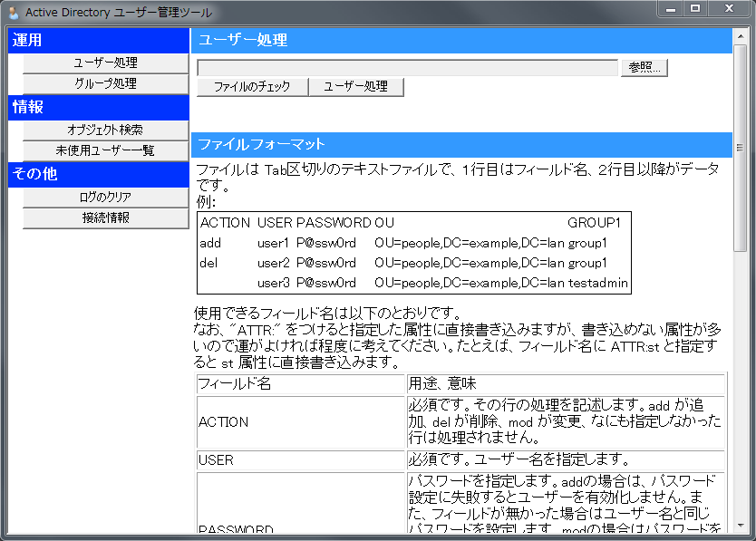Open グループ処理 in the sidebar
Viewport: 756px width, 541px height.
[105, 84]
